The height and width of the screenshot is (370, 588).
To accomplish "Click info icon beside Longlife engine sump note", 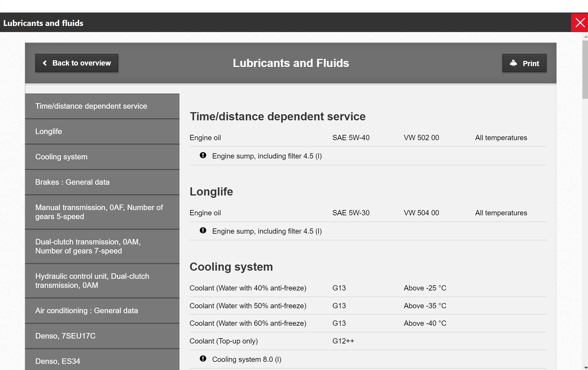I will 203,230.
